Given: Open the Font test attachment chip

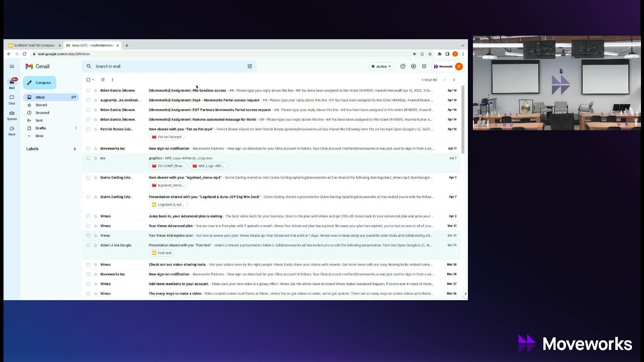Looking at the screenshot, I should click(162, 253).
